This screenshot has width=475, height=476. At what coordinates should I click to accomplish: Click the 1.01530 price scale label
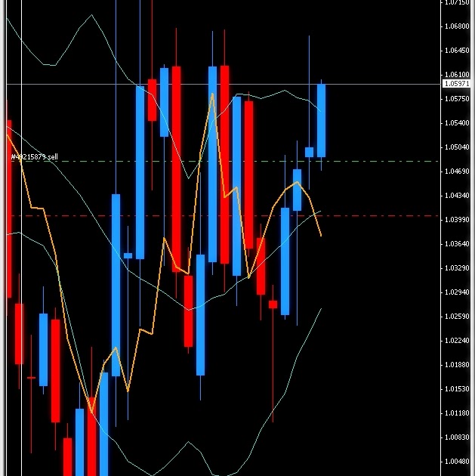tap(457, 389)
